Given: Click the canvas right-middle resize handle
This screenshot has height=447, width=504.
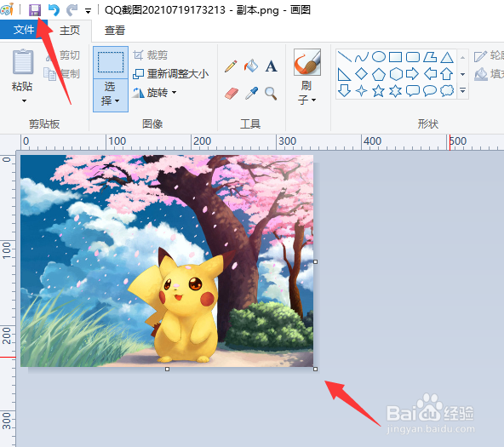Looking at the screenshot, I should pyautogui.click(x=315, y=262).
